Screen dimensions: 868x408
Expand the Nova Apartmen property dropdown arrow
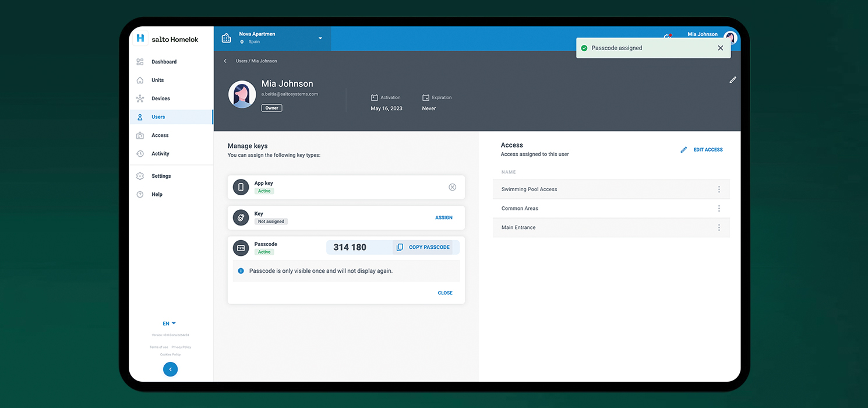click(320, 38)
